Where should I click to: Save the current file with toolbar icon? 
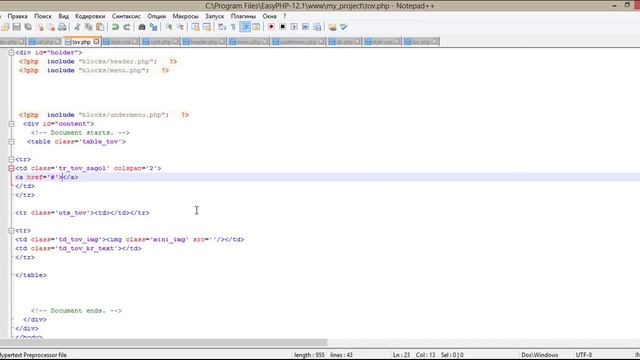pyautogui.click(x=17, y=27)
